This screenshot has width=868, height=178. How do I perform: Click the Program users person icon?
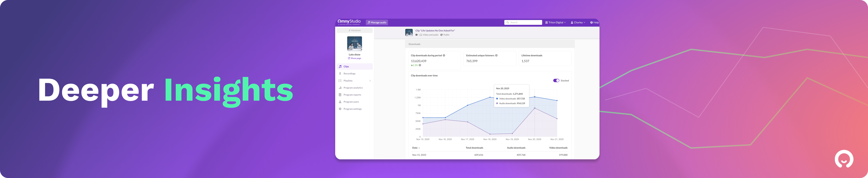(340, 102)
